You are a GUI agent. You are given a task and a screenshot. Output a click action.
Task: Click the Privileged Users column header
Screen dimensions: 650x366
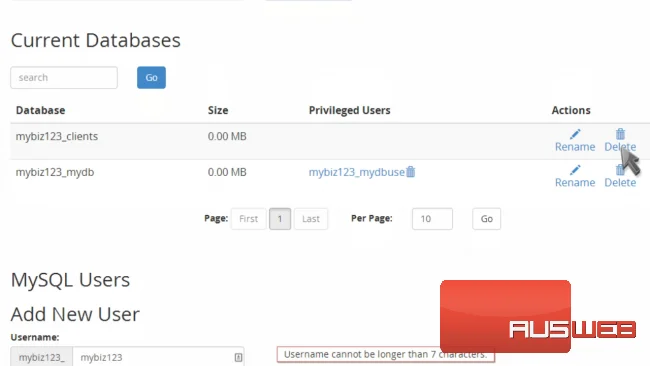[349, 110]
